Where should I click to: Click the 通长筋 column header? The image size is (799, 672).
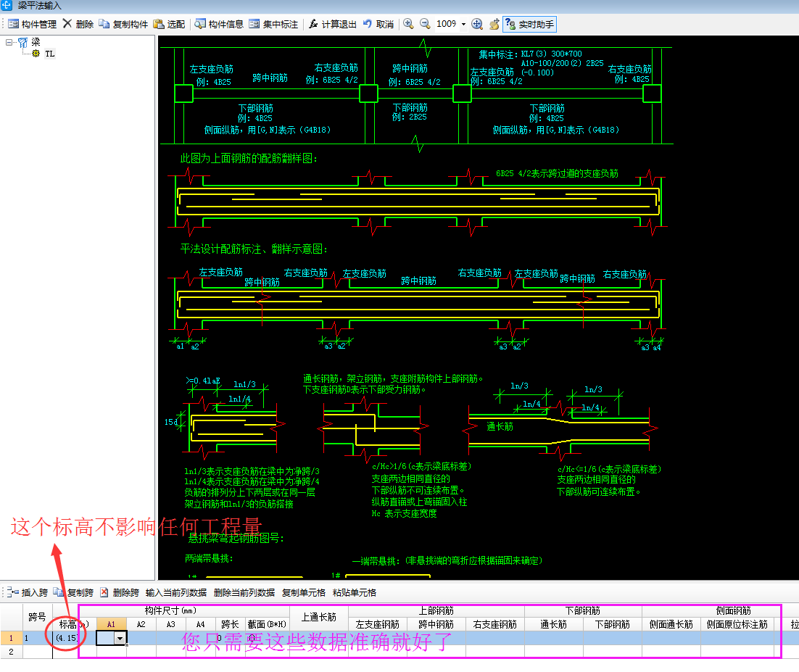coord(553,624)
